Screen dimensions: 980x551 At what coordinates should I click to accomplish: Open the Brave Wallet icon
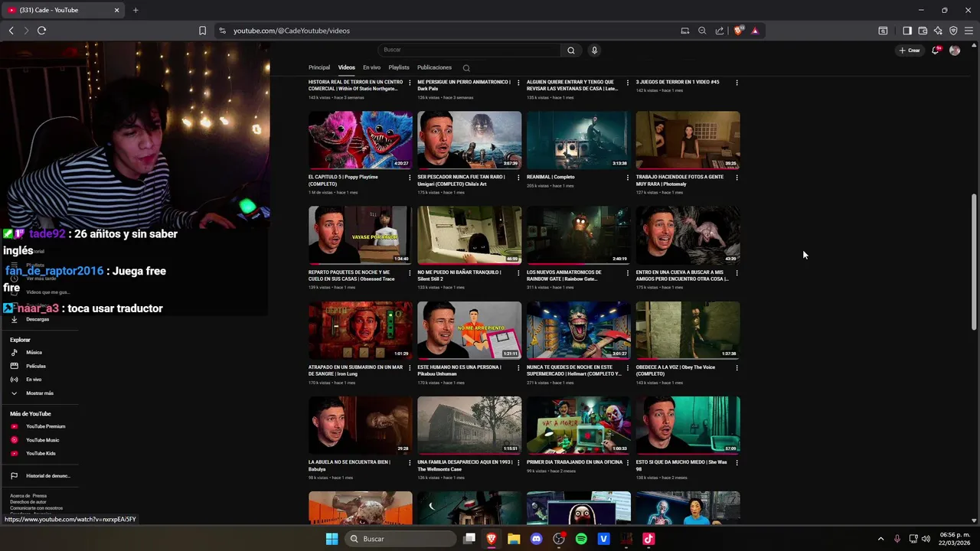pos(923,31)
